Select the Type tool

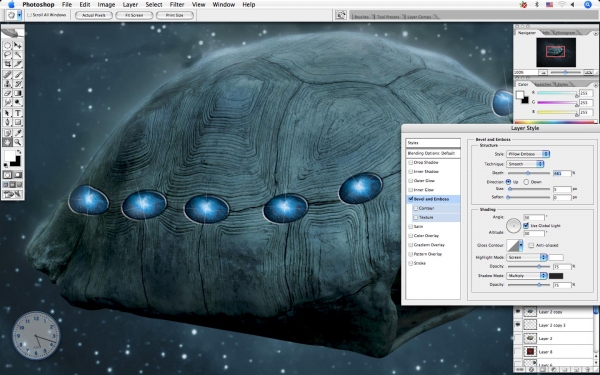(x=18, y=113)
